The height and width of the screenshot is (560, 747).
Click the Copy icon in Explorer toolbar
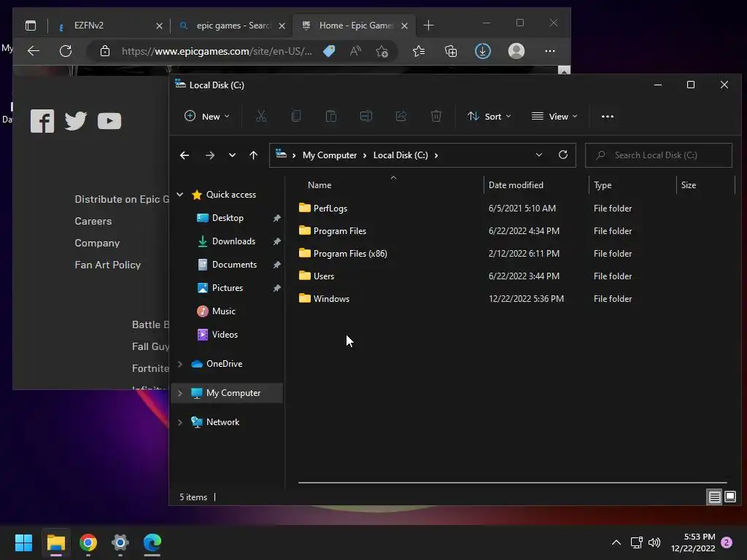tap(296, 116)
